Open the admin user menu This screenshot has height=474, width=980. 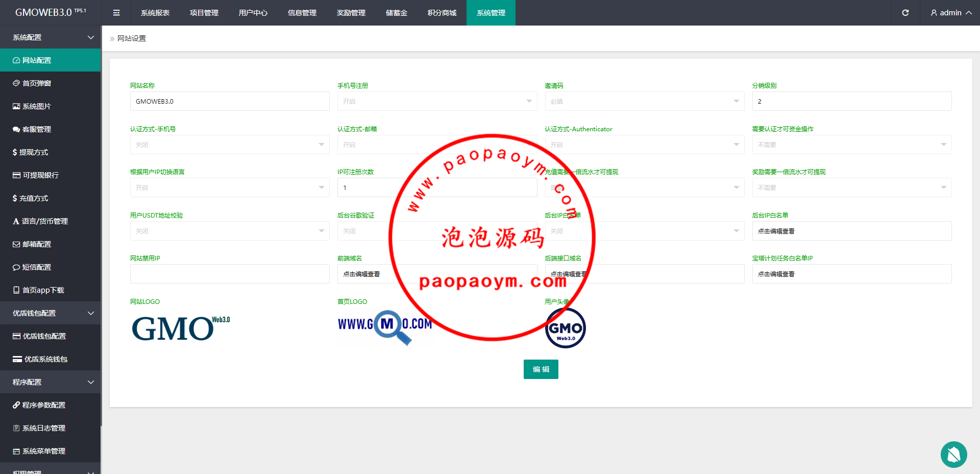pos(950,13)
